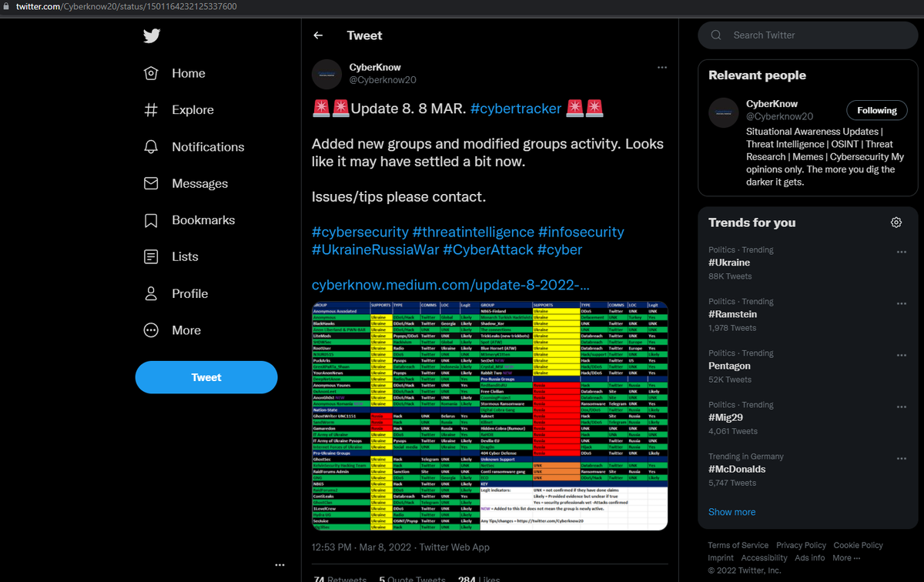Toggle the Following button for CyberKnow
The width and height of the screenshot is (924, 582).
tap(877, 110)
